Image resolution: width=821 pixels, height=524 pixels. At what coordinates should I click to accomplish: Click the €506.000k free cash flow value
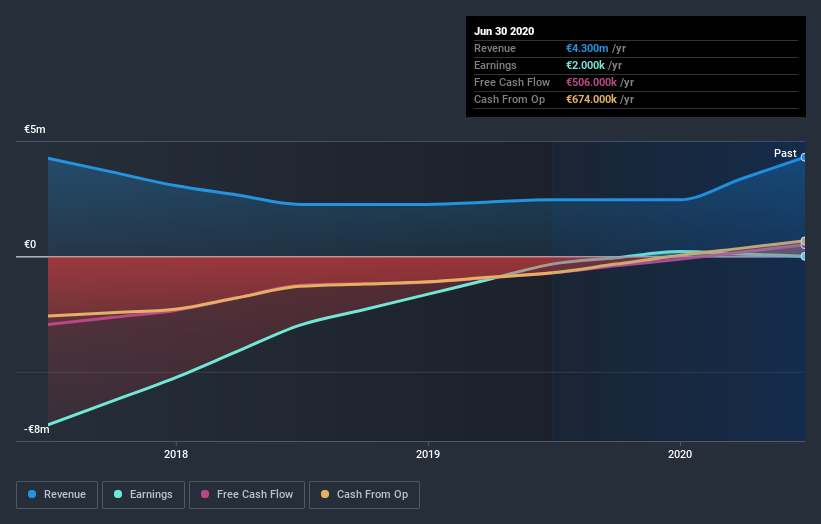(591, 82)
